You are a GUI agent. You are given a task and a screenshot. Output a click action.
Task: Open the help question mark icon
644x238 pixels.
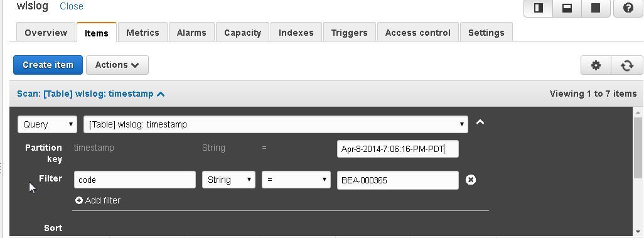pos(628,8)
